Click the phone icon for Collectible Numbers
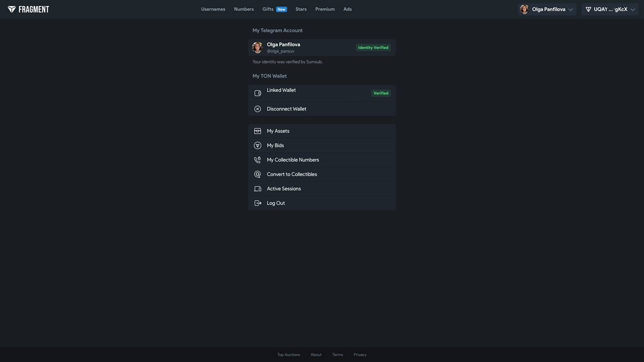 pyautogui.click(x=258, y=160)
